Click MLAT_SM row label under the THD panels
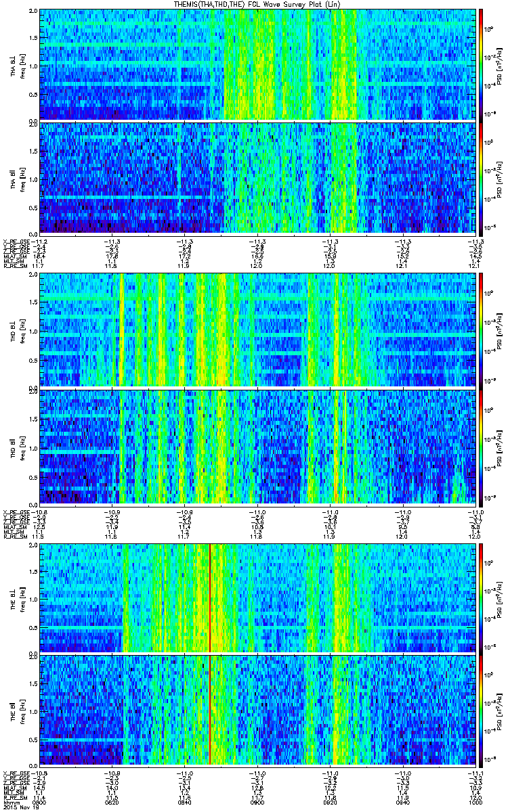 click(15, 526)
